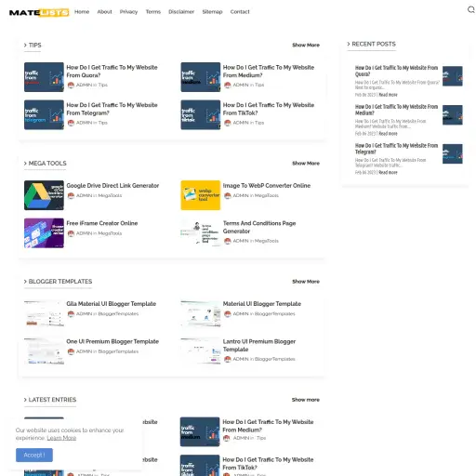Follow the Learn More cookie link
476x476 pixels.
(61, 438)
